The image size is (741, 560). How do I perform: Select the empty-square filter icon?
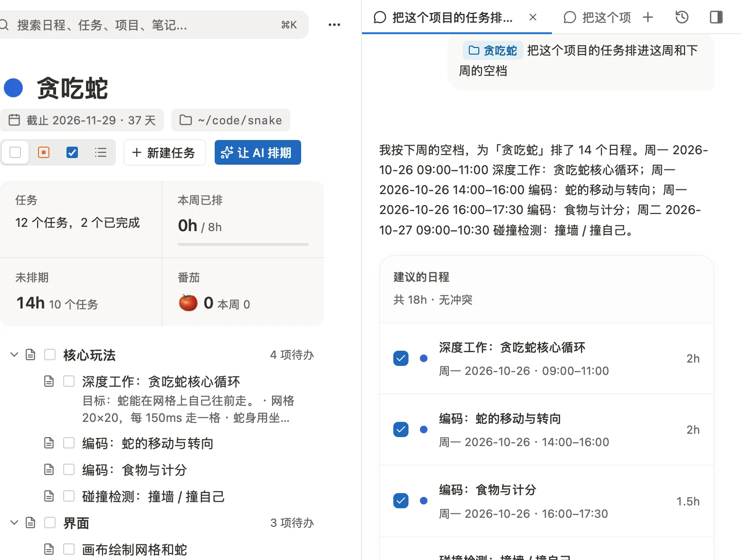[15, 152]
